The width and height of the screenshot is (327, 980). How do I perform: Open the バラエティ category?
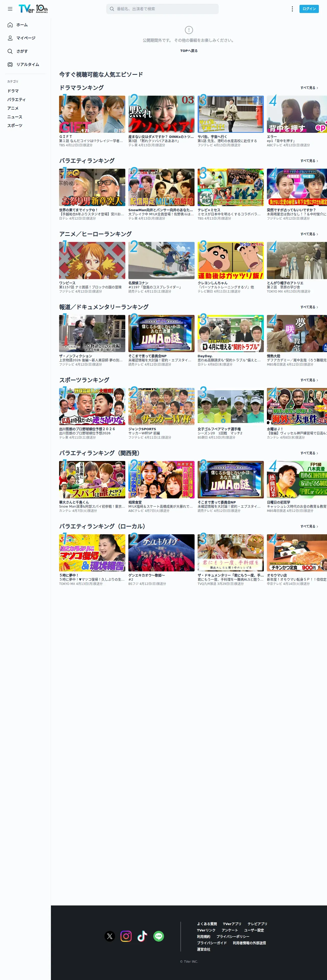(16, 100)
